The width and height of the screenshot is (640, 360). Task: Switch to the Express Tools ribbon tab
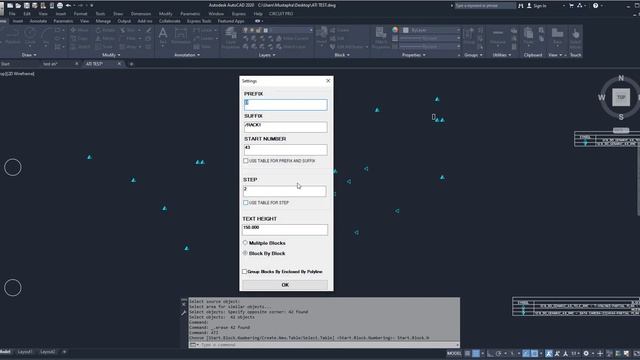click(199, 21)
